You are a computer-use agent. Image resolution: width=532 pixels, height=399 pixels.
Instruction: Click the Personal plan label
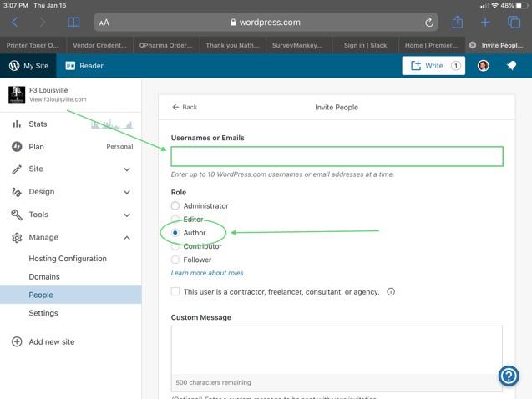(x=119, y=146)
